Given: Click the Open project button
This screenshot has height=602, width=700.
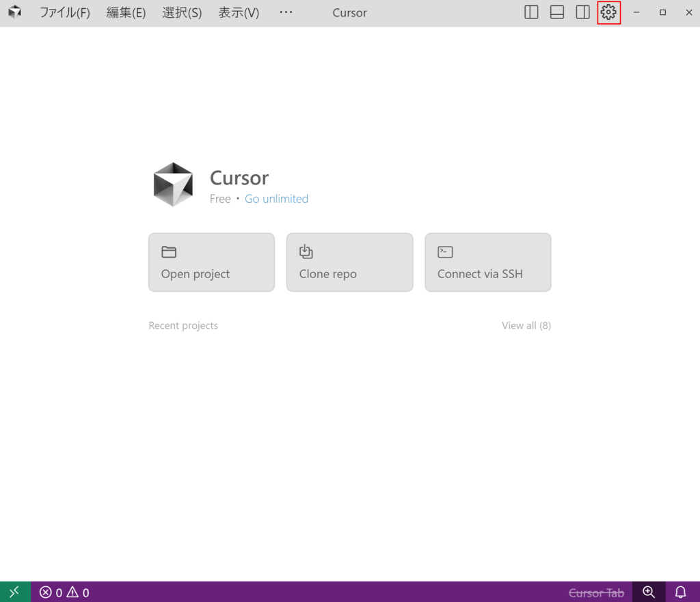Looking at the screenshot, I should point(211,262).
